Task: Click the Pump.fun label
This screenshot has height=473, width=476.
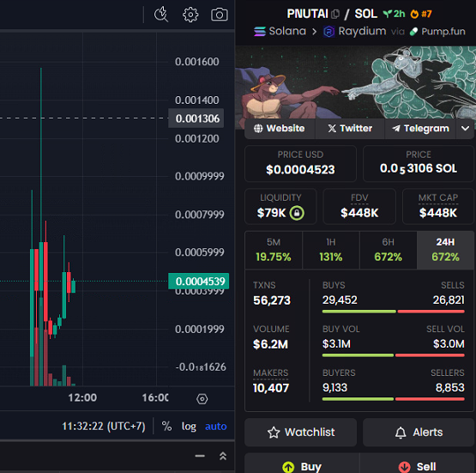Action: 437,31
